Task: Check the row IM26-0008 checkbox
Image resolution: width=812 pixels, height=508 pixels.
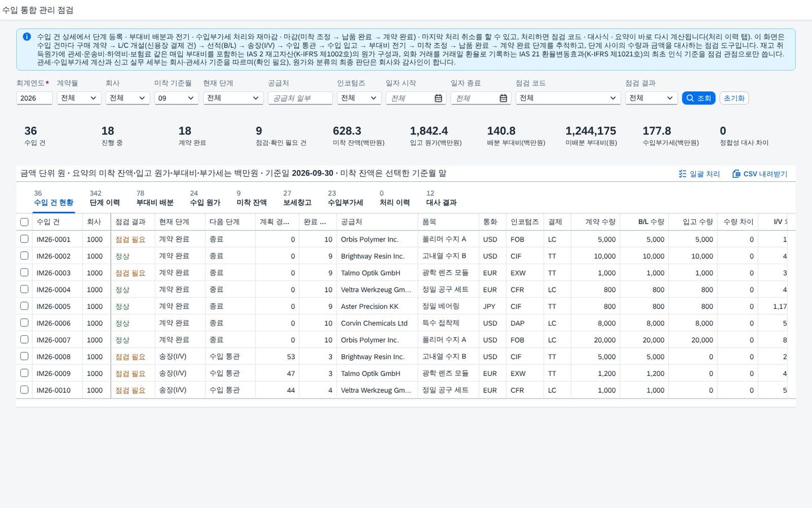Action: point(24,356)
